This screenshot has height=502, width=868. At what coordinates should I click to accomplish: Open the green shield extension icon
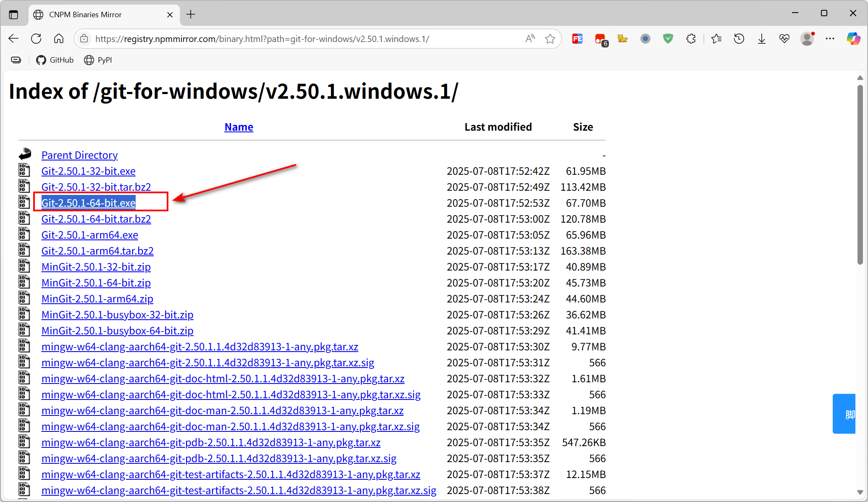point(668,39)
